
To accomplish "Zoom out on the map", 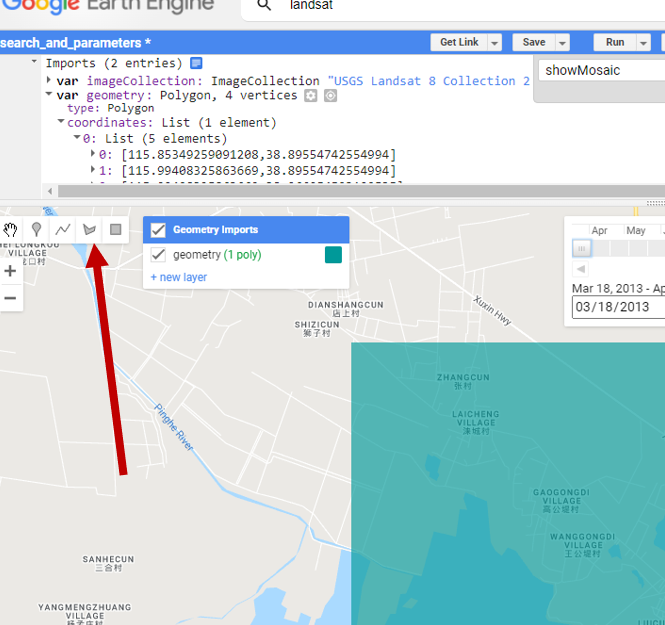I will pyautogui.click(x=10, y=298).
